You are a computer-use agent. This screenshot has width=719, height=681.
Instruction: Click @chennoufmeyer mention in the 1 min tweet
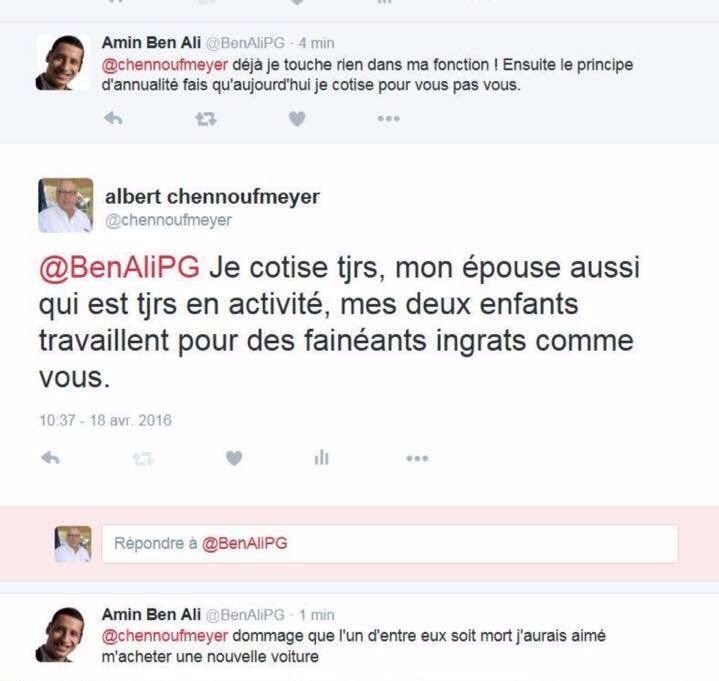click(164, 635)
